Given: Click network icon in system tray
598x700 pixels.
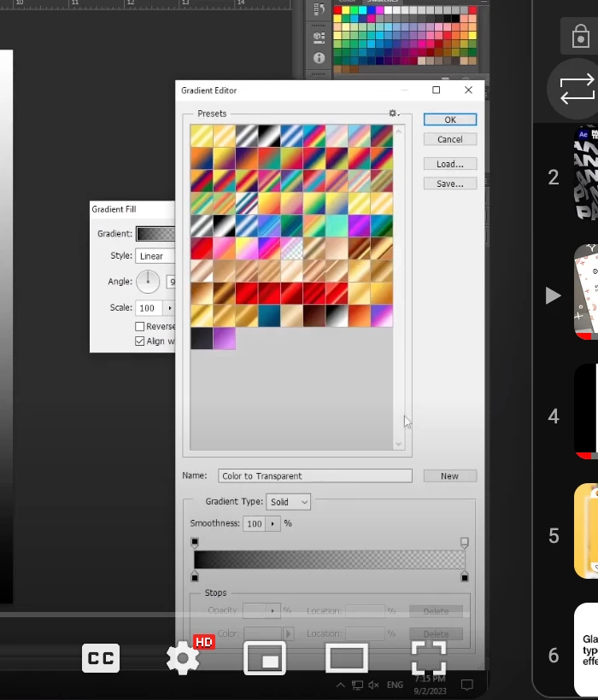Looking at the screenshot, I should pyautogui.click(x=357, y=685).
